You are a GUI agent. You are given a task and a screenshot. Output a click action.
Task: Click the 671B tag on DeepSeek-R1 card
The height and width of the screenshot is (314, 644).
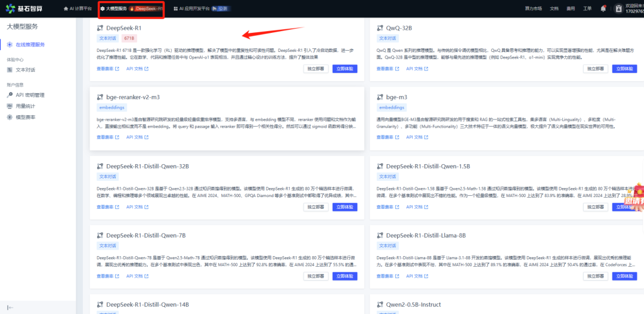coord(129,38)
